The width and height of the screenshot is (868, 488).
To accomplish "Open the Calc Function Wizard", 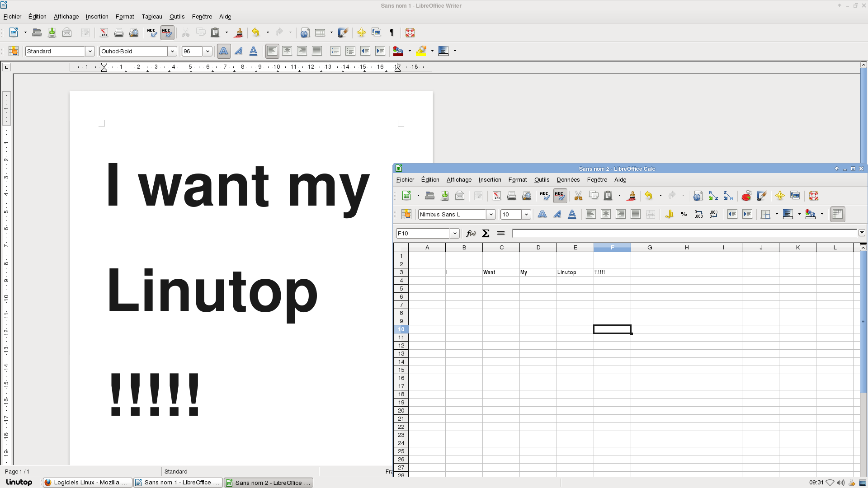I will coord(471,233).
